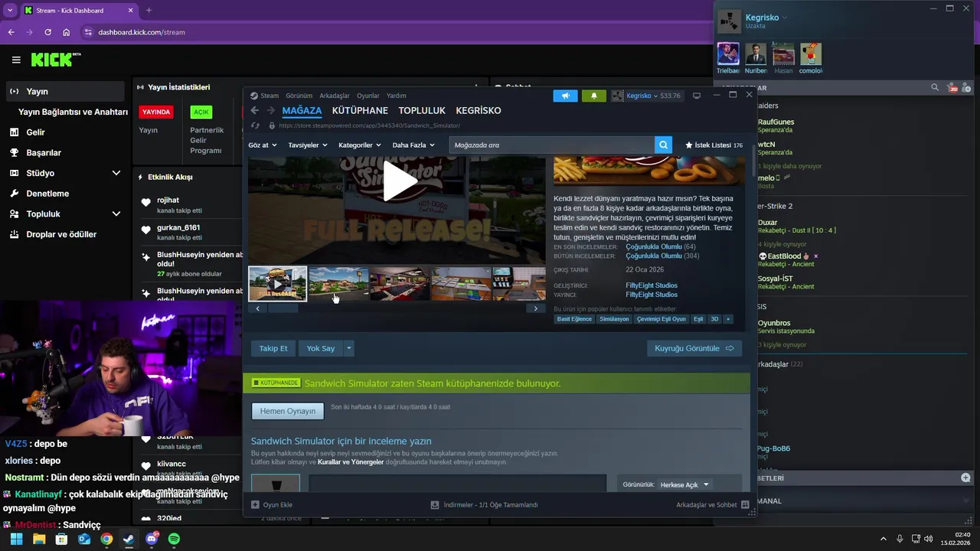Open the Kategoriler dropdown
Image resolution: width=980 pixels, height=551 pixels.
[359, 145]
